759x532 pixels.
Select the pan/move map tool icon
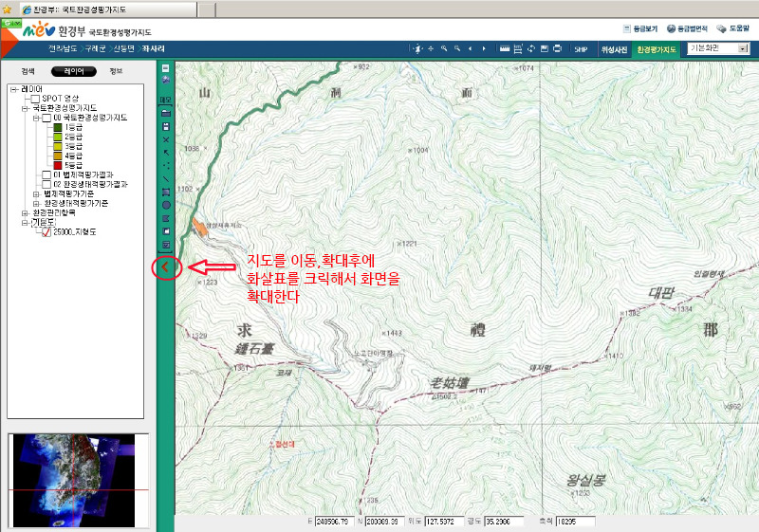(418, 49)
